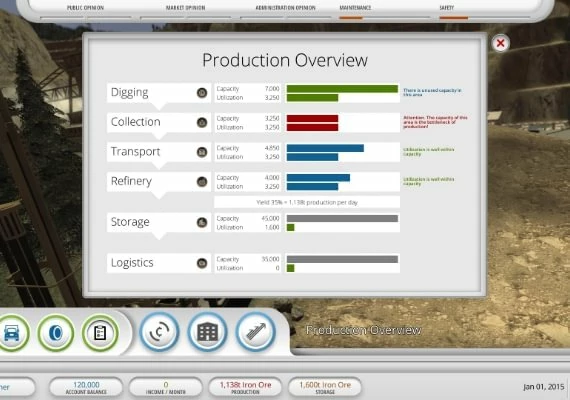This screenshot has height=400, width=570.
Task: Click the Logistics capacity gray bar
Action: pyautogui.click(x=342, y=259)
